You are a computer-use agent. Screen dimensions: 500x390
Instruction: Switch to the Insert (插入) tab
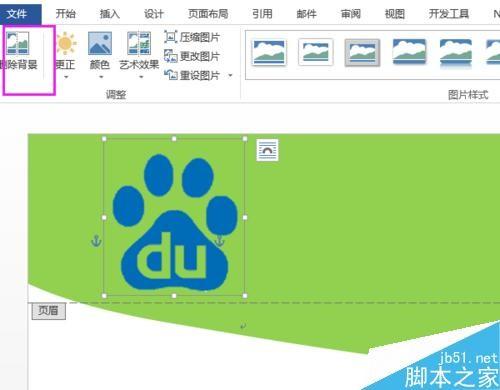110,14
